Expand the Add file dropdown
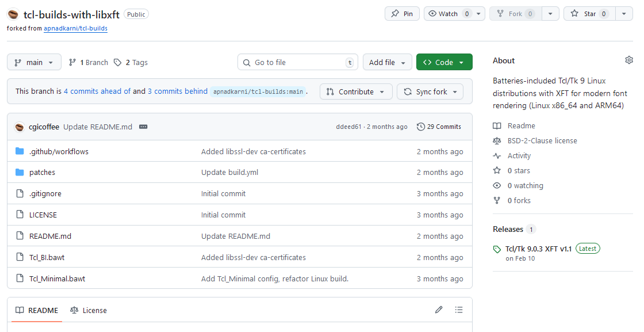644x332 pixels. point(387,62)
